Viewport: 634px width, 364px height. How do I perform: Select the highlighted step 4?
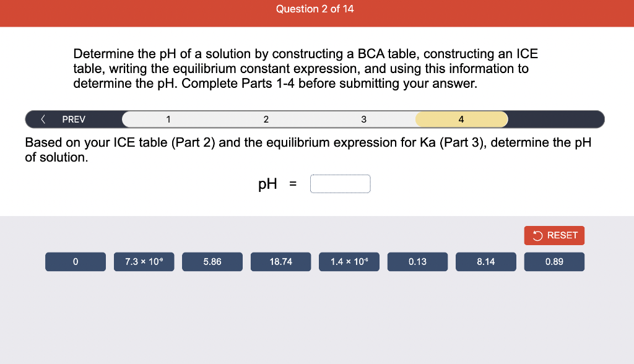click(461, 119)
